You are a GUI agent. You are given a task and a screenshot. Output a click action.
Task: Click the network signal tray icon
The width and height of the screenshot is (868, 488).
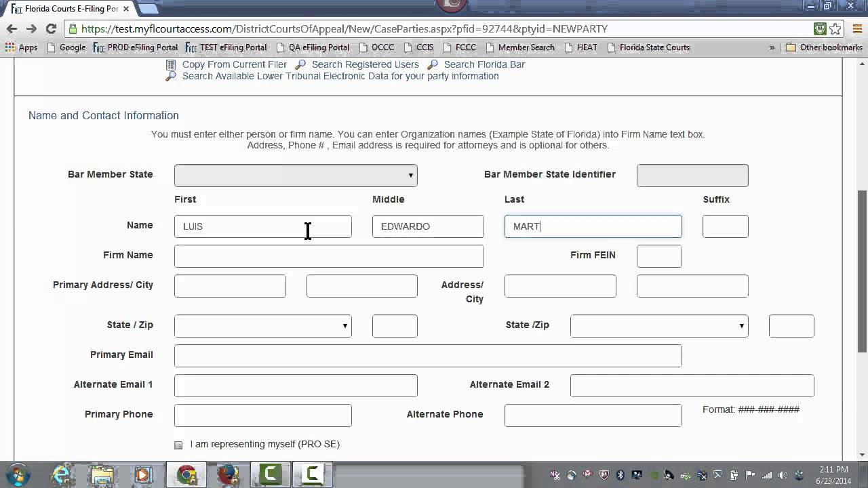click(766, 475)
